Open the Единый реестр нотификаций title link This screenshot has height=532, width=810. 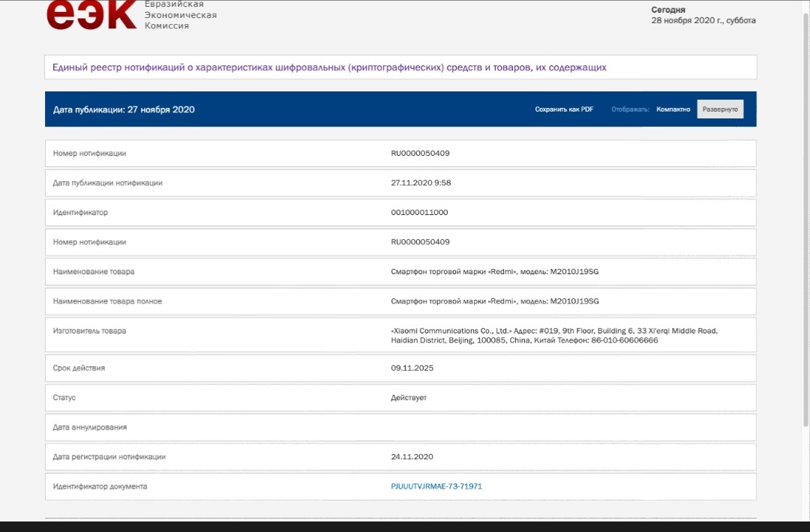point(329,67)
